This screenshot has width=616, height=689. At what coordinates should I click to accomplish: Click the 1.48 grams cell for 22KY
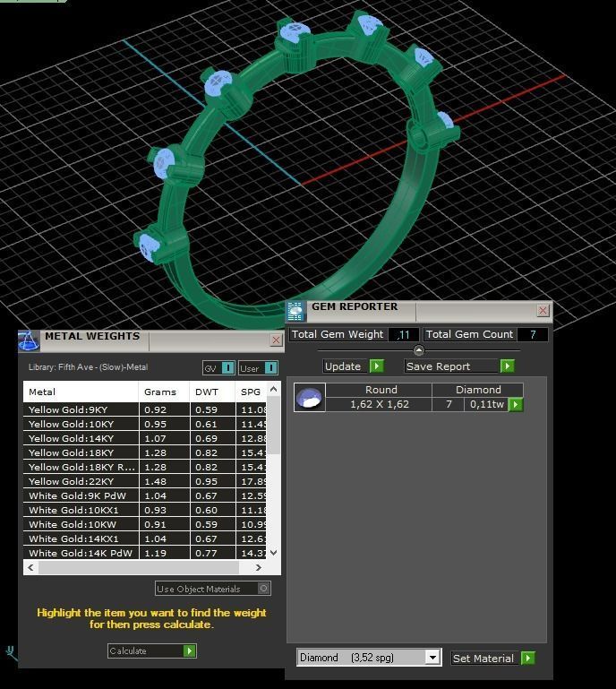tap(164, 482)
